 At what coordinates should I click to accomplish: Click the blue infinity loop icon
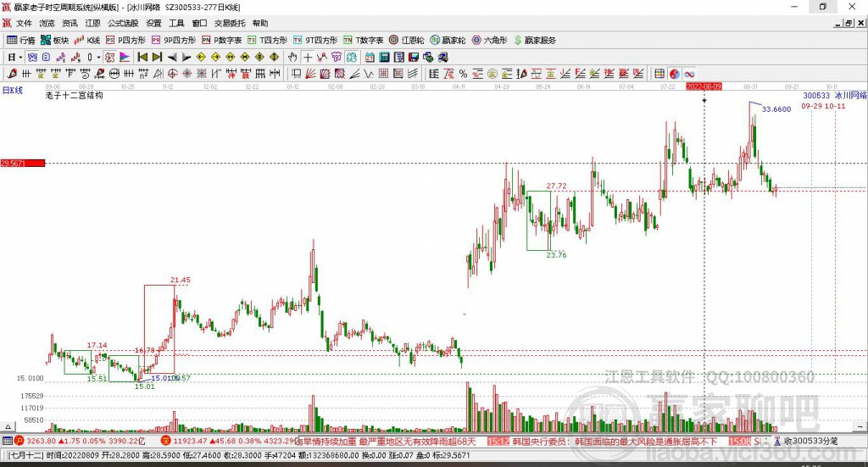[x=689, y=74]
